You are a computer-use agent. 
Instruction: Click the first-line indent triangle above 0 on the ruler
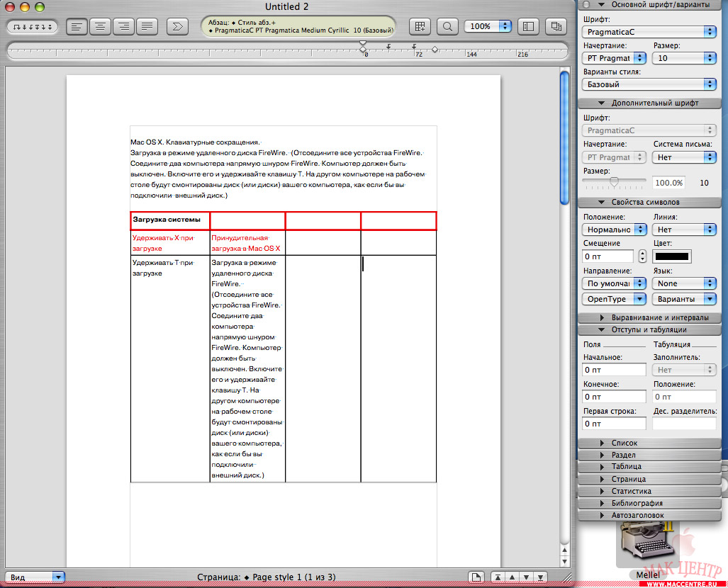click(363, 43)
